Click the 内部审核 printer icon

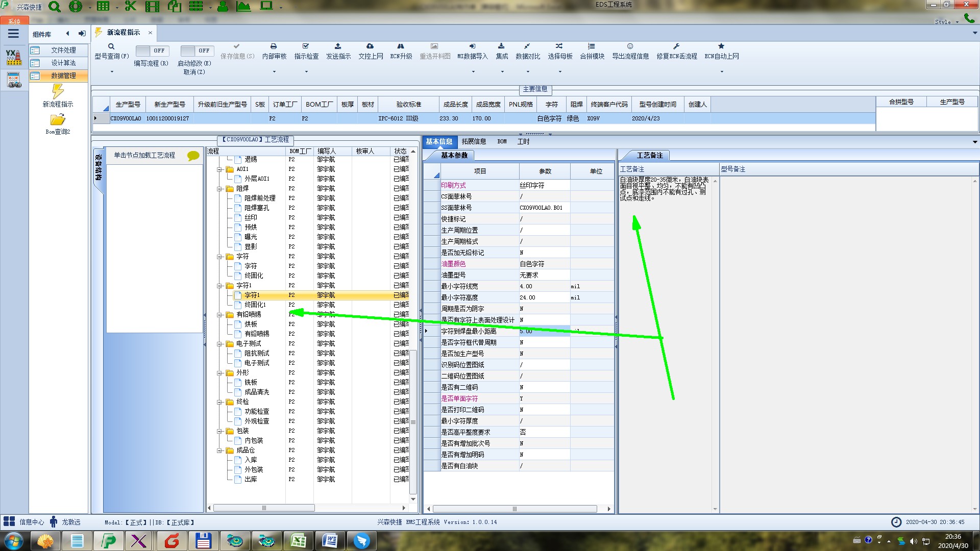(x=274, y=46)
